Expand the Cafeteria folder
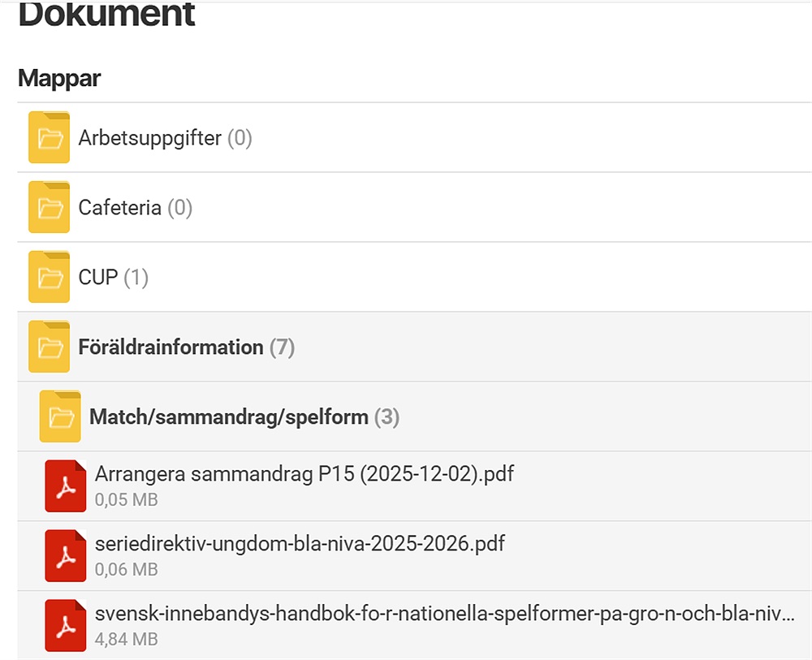 [119, 208]
